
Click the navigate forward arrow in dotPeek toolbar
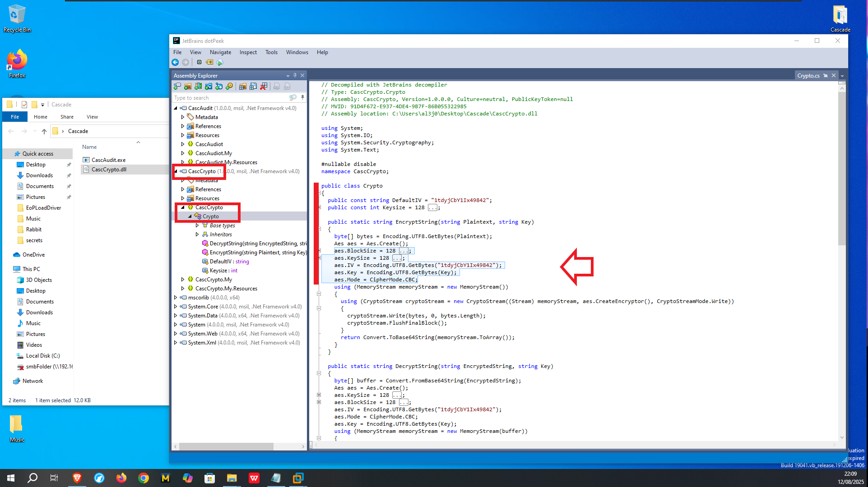pyautogui.click(x=185, y=62)
